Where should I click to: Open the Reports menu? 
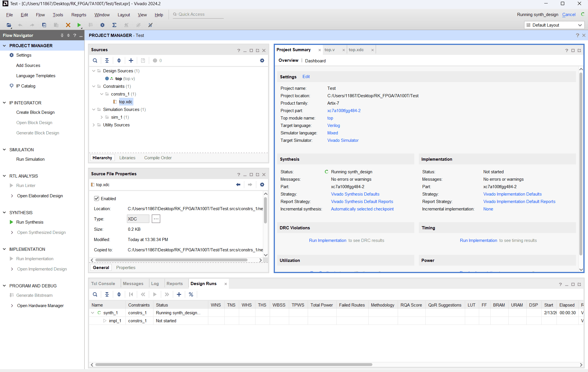(79, 15)
